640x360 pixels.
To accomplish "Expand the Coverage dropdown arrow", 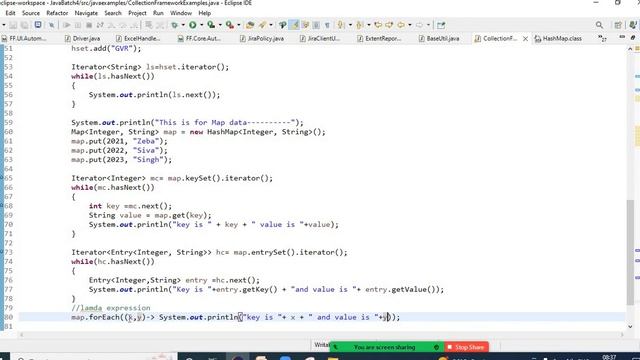I will coord(220,25).
